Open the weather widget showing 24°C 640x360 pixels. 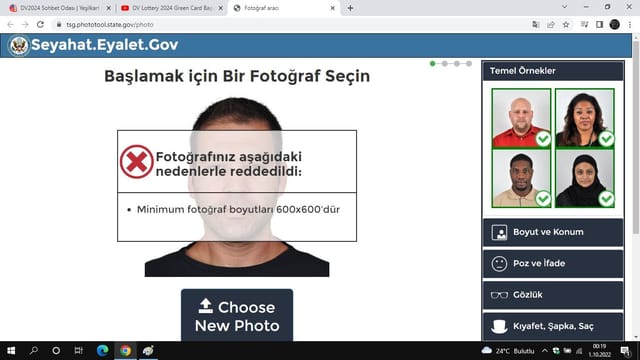[508, 351]
